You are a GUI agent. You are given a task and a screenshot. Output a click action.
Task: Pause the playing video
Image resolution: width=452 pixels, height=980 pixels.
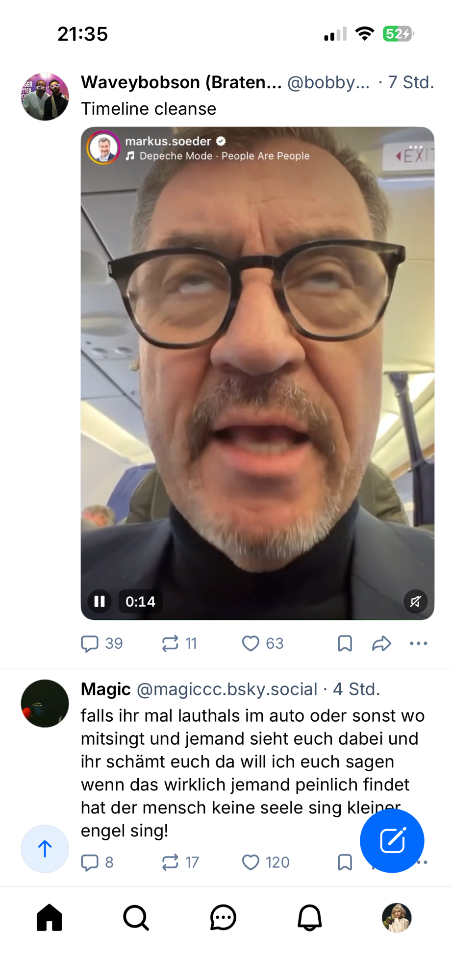click(100, 601)
